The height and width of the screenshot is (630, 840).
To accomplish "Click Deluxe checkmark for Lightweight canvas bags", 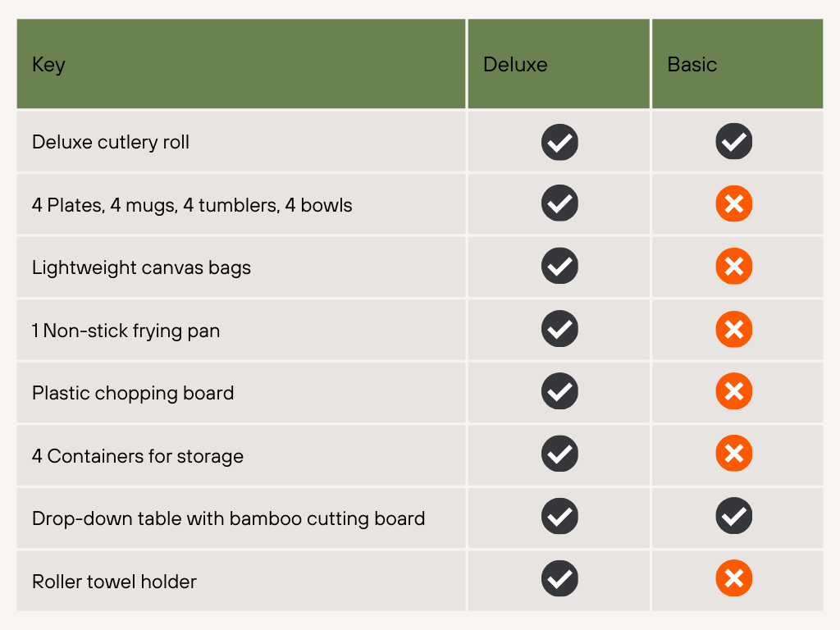I will pyautogui.click(x=559, y=267).
